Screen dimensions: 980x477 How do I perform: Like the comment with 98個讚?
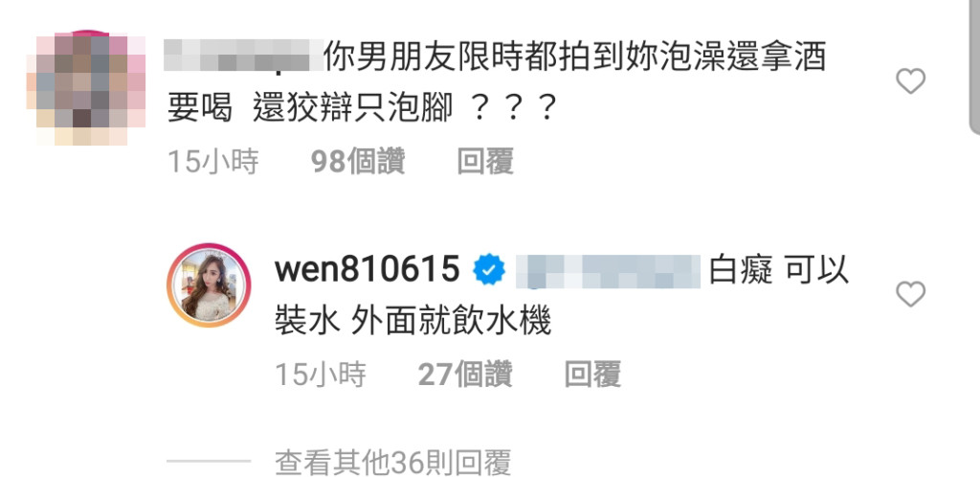point(910,81)
